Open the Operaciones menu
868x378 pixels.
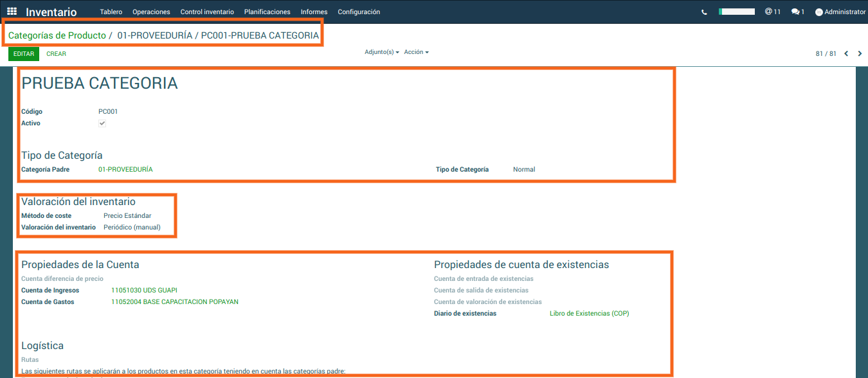151,12
